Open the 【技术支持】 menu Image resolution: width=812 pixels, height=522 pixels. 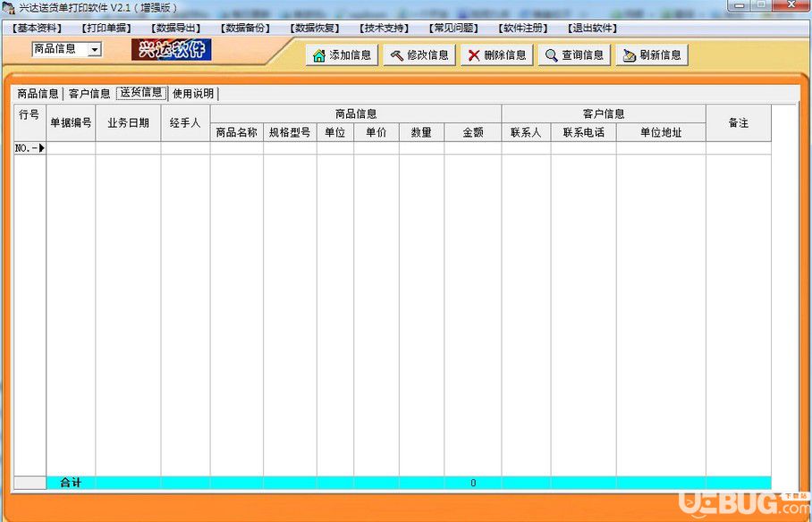(384, 29)
